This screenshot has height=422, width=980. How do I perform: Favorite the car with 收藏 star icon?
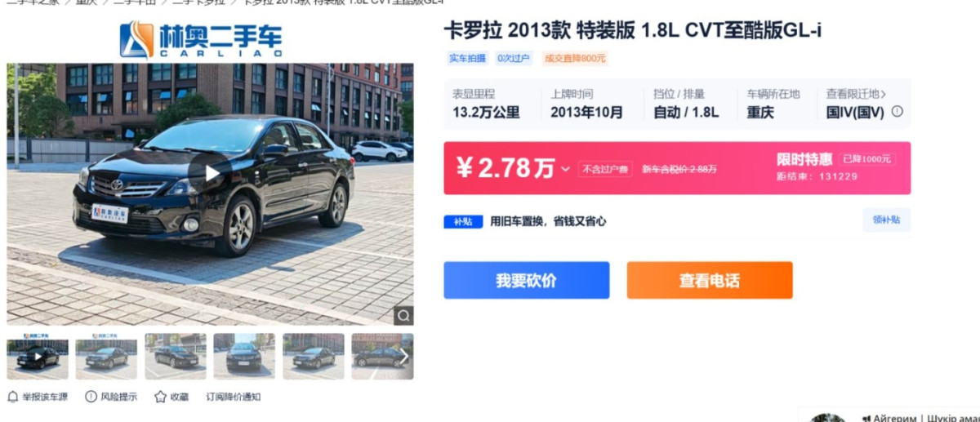pyautogui.click(x=160, y=397)
